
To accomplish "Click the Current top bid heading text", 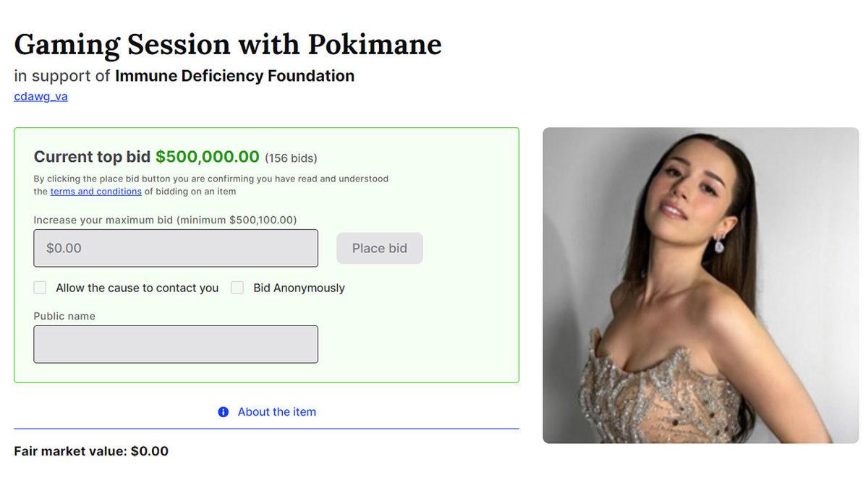I will 92,157.
